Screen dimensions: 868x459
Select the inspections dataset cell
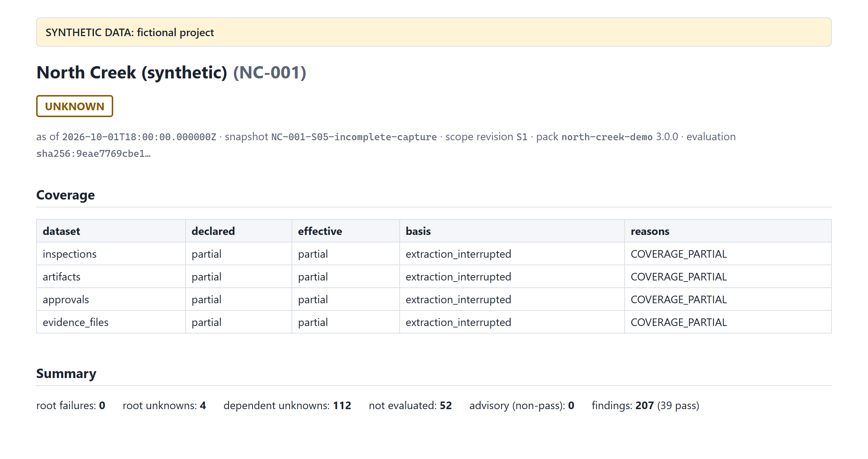(x=111, y=254)
